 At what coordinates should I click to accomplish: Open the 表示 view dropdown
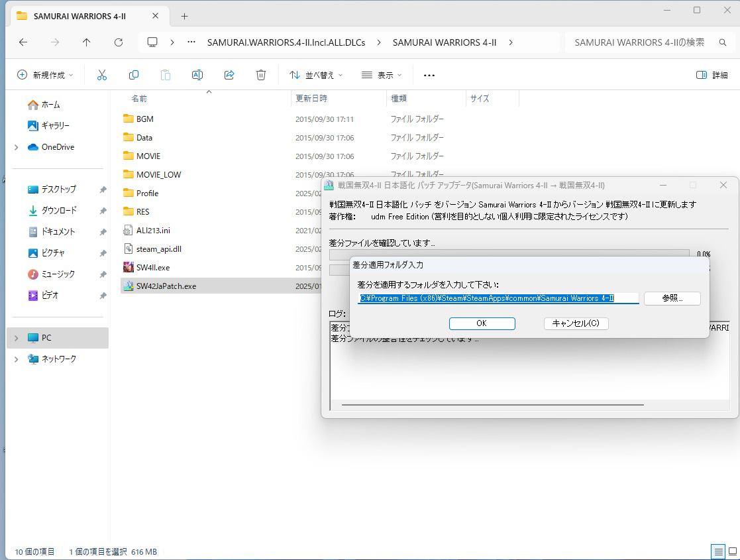[x=382, y=75]
